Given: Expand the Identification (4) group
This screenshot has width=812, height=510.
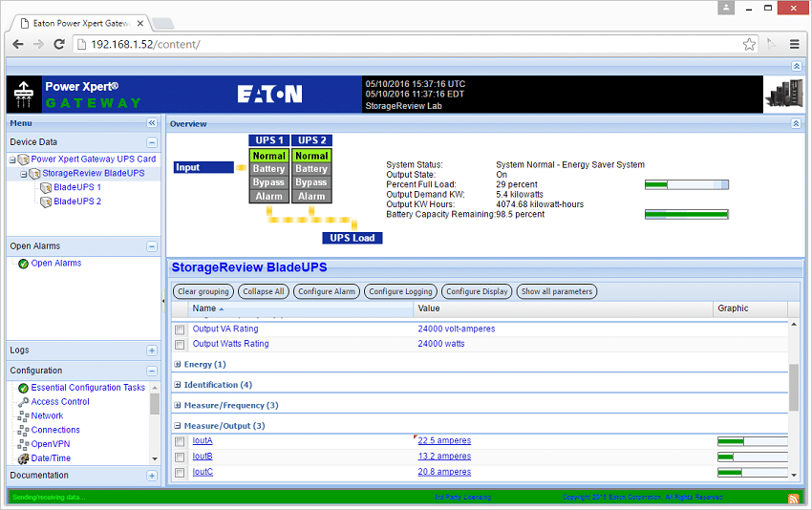Looking at the screenshot, I should coord(178,385).
